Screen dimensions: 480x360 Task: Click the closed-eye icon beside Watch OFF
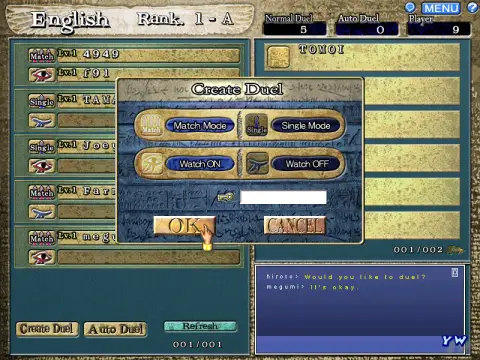pos(257,164)
